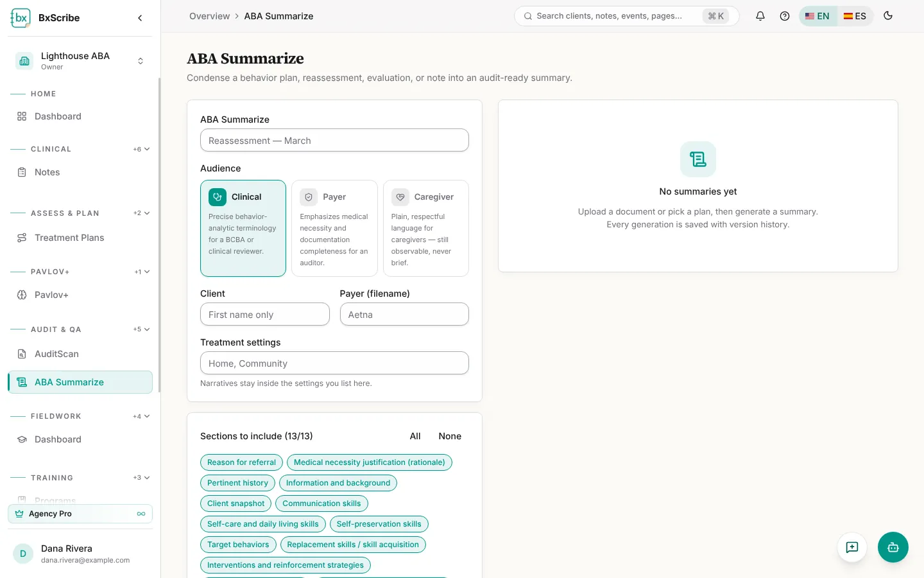Open the notifications bell

760,16
